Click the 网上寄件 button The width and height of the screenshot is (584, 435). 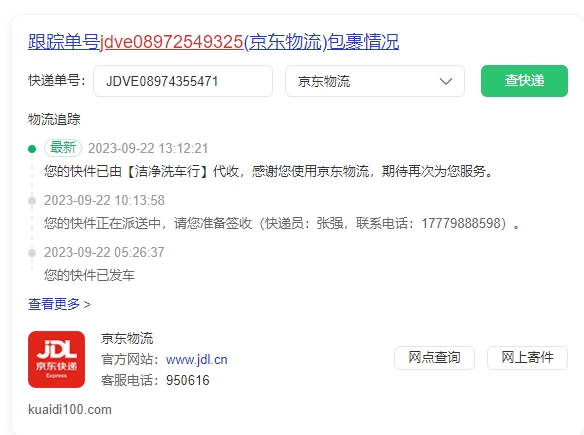click(x=527, y=358)
